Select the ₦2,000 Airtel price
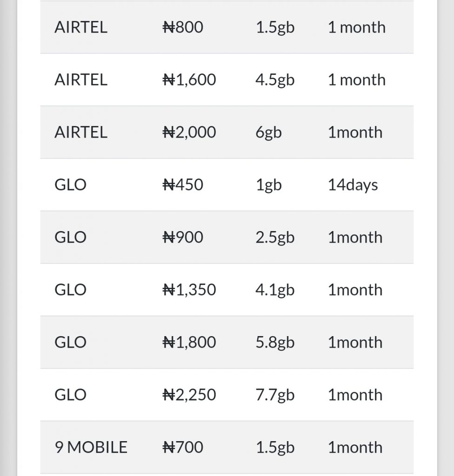Screen dimensions: 454x476 coord(189,132)
